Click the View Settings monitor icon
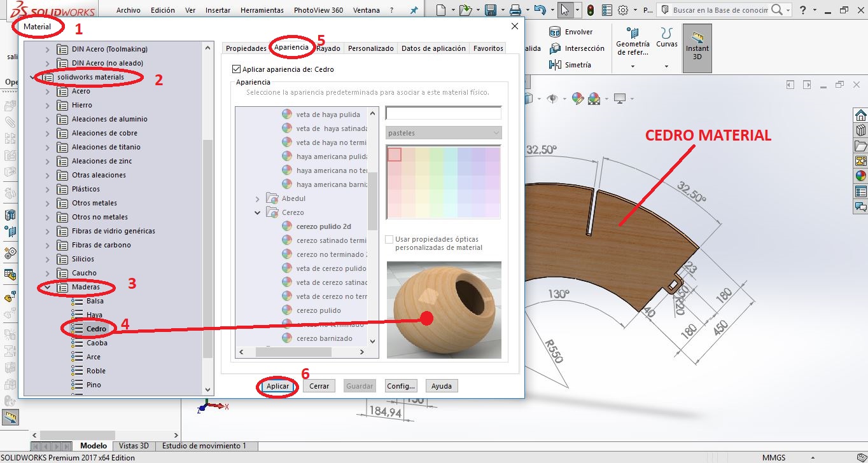The height and width of the screenshot is (463, 868). [x=619, y=98]
